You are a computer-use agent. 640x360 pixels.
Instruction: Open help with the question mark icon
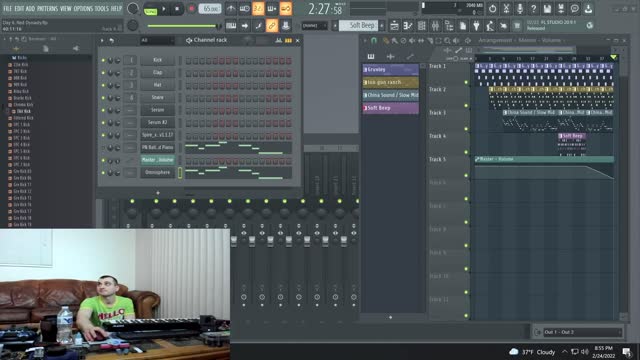pos(533,9)
